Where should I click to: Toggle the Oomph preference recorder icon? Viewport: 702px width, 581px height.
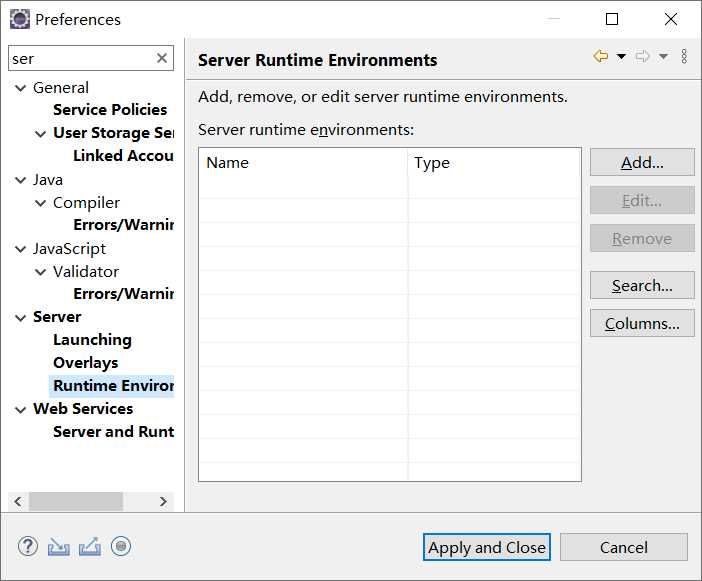click(121, 546)
